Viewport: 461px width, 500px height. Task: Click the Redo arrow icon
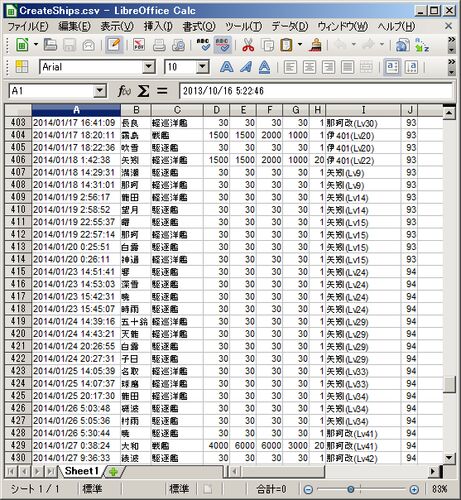click(x=368, y=44)
